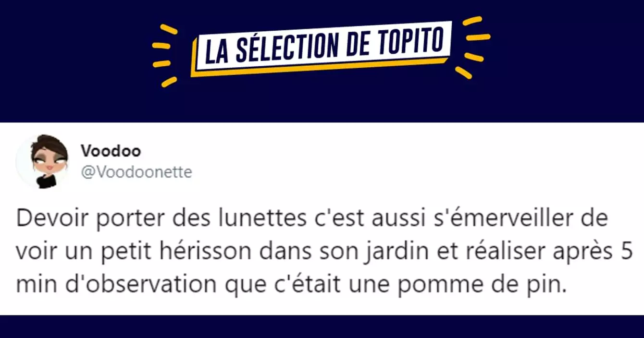Screen dimensions: 644x338
Task: Click the dark navy strip below the tweet
Action: pyautogui.click(x=322, y=326)
